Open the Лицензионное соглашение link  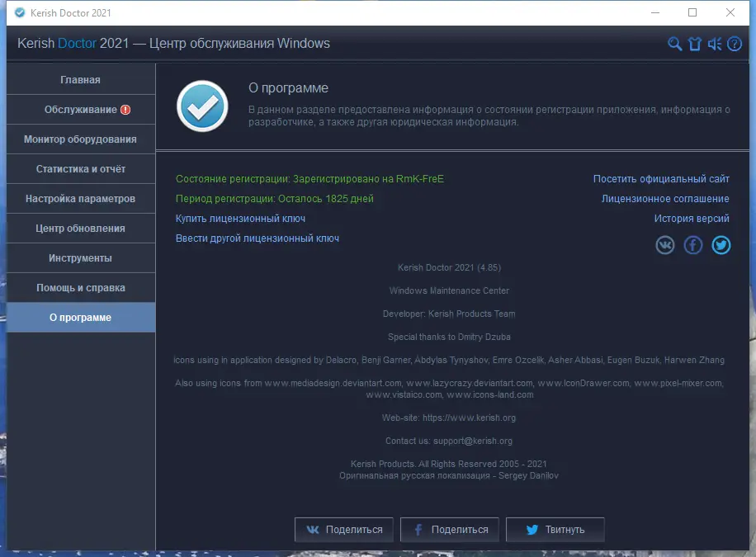click(x=664, y=199)
